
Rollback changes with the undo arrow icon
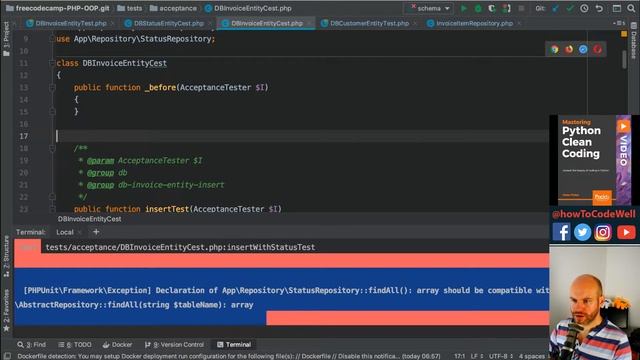coord(599,8)
